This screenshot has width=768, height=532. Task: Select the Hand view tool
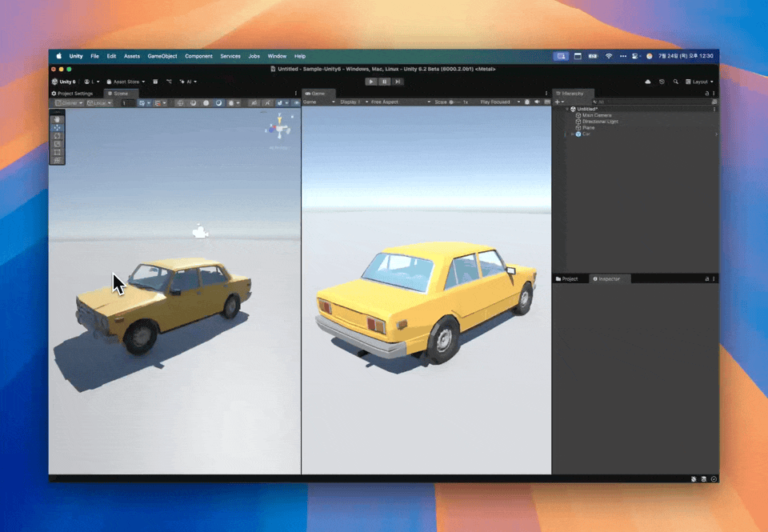[58, 119]
